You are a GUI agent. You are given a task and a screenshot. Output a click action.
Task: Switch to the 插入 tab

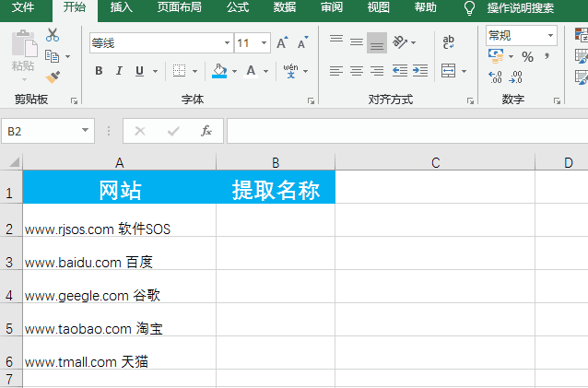[x=122, y=7]
